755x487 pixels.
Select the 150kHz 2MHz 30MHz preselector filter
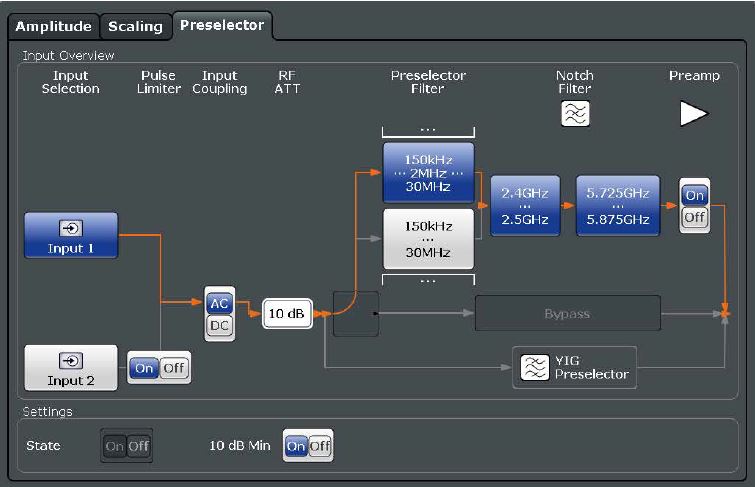(428, 173)
